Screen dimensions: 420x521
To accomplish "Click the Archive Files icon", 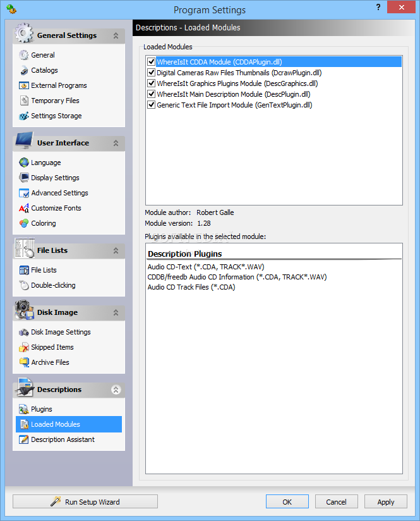I will tap(23, 362).
